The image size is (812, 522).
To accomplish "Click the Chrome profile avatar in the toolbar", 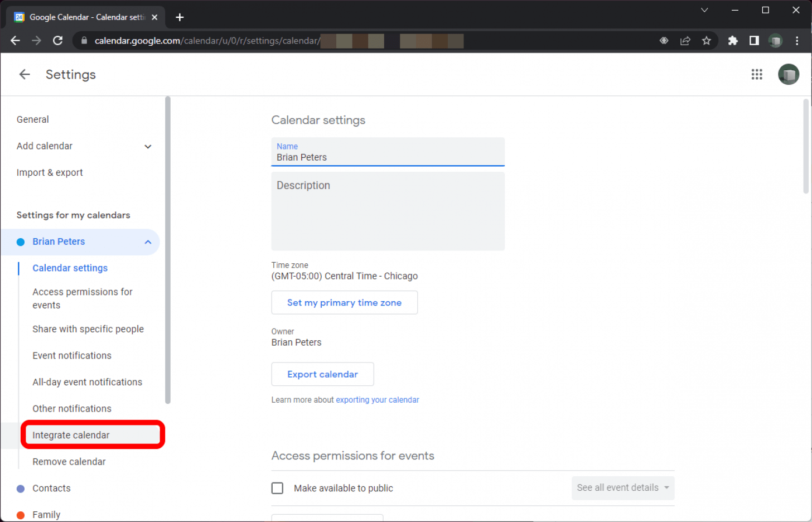I will pyautogui.click(x=775, y=41).
